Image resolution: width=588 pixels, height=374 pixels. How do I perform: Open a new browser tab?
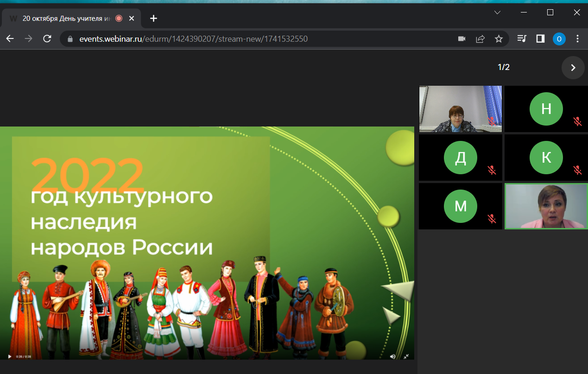(154, 19)
